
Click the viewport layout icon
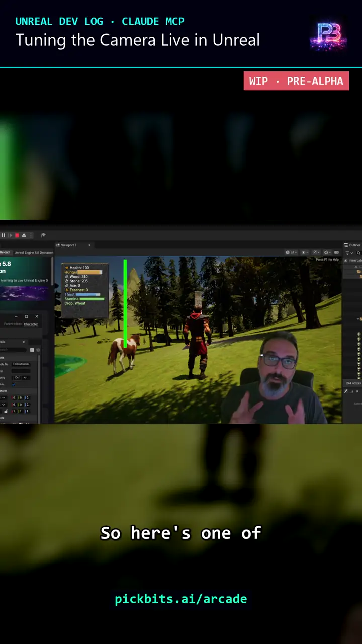(x=336, y=252)
